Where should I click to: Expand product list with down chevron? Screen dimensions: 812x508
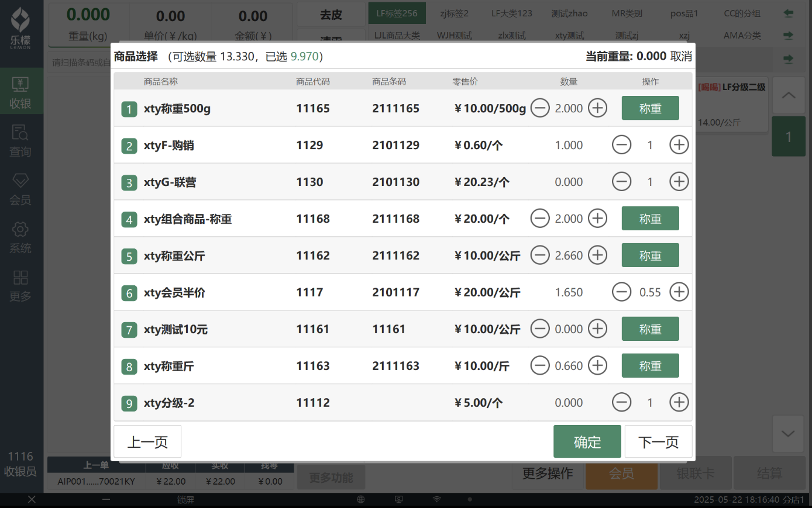[x=788, y=434]
